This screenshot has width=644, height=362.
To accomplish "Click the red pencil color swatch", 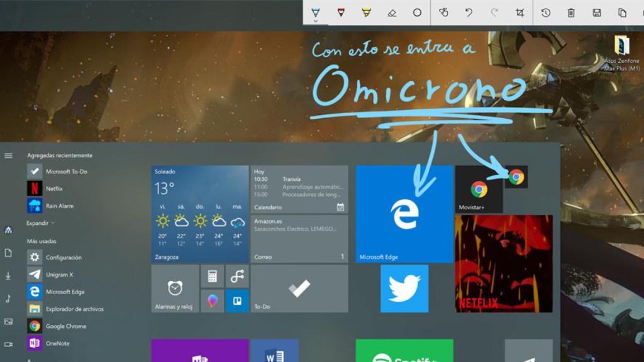I will click(340, 11).
